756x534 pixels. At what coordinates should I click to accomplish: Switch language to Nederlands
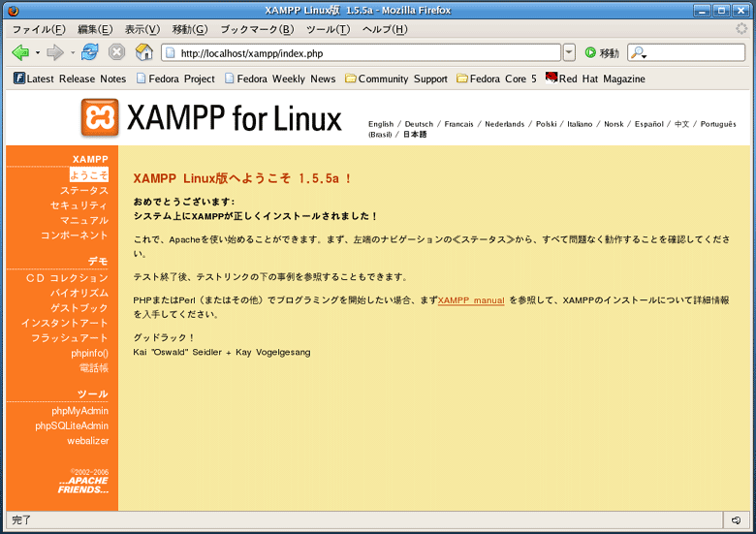tap(504, 124)
